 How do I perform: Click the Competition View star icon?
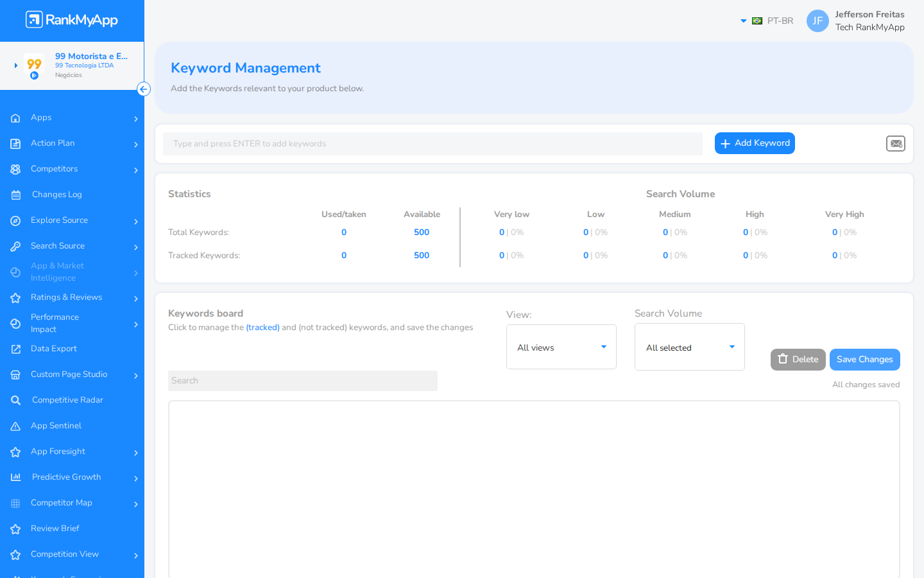[15, 555]
